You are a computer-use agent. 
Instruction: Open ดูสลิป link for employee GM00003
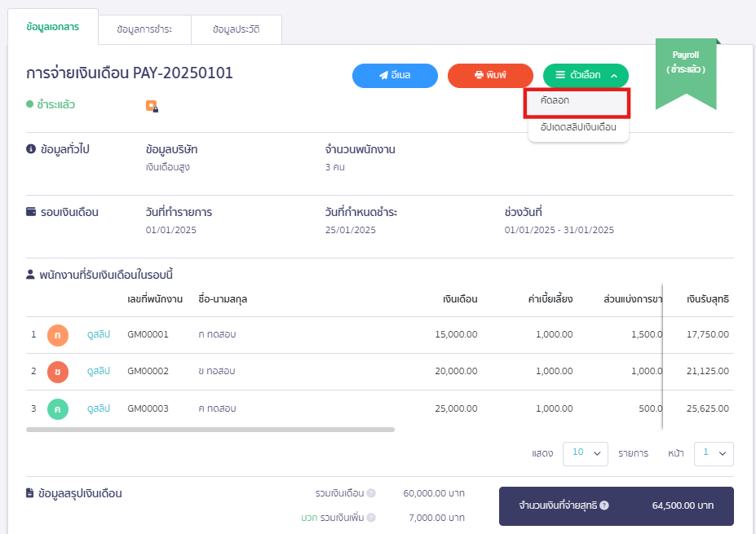[98, 408]
